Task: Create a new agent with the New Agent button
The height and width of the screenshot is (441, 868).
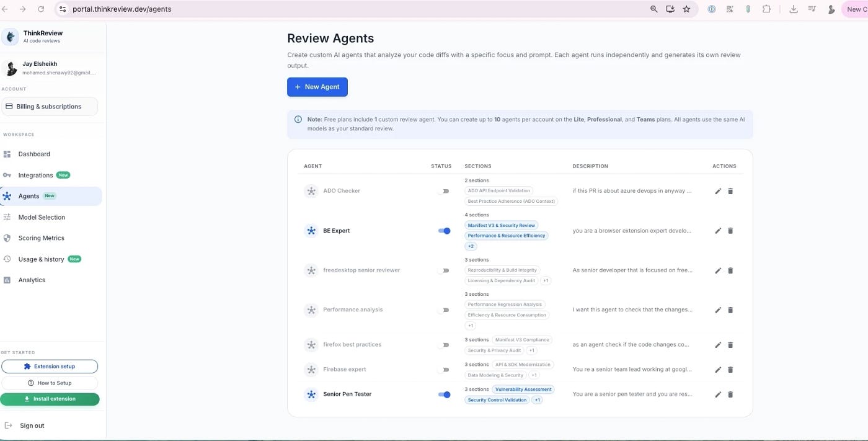Action: click(317, 87)
